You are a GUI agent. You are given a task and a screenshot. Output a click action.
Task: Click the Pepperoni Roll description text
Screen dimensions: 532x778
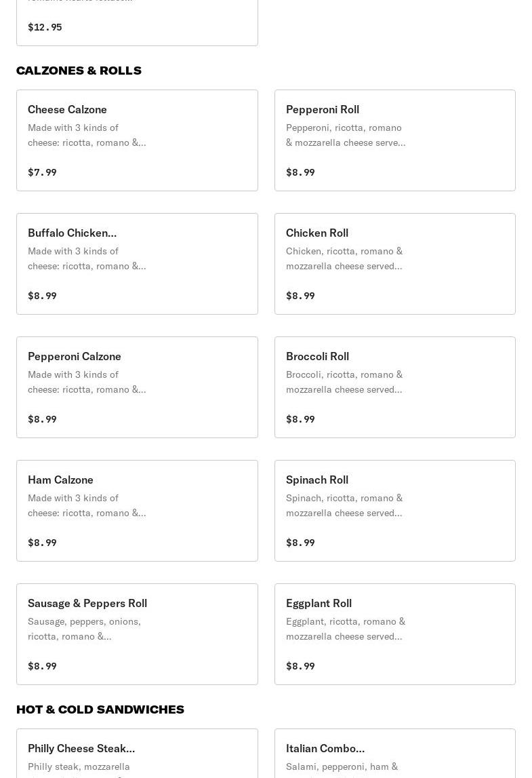(346, 135)
